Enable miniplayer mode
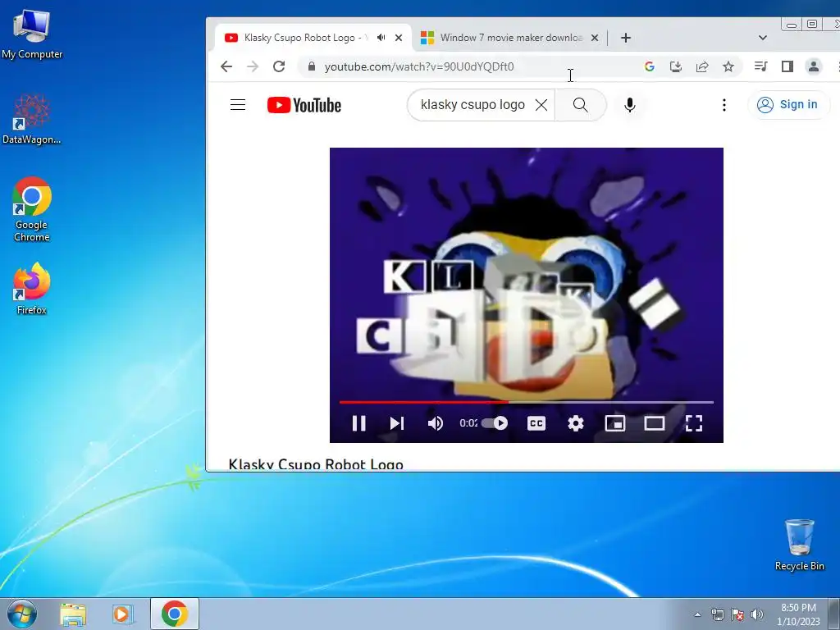 point(615,423)
